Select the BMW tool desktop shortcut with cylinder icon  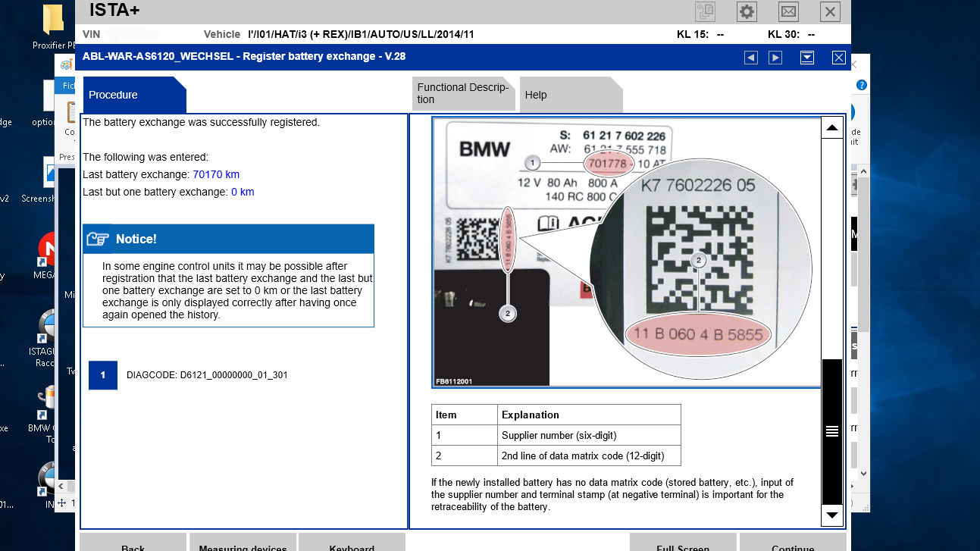[50, 415]
